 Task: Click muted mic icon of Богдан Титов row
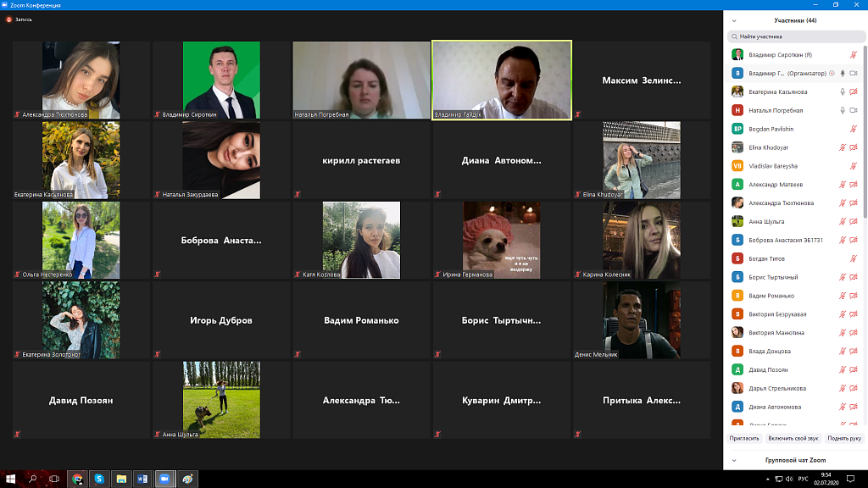(854, 258)
